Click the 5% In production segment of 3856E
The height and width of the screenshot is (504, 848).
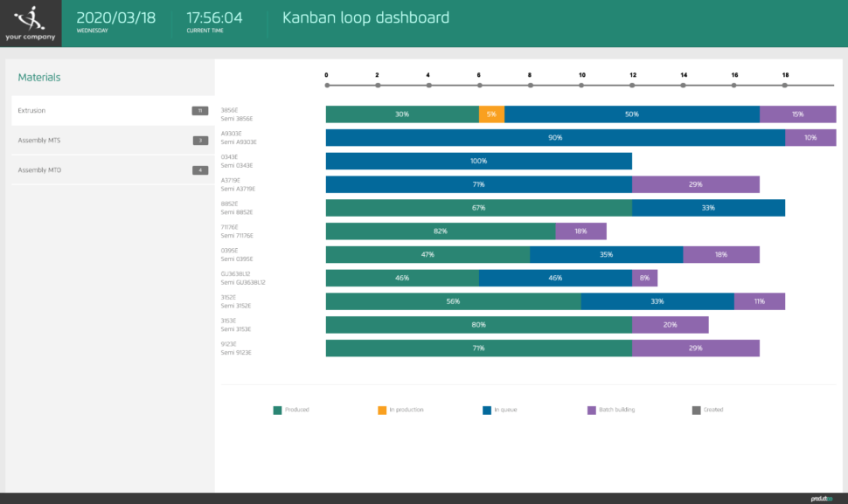point(491,114)
